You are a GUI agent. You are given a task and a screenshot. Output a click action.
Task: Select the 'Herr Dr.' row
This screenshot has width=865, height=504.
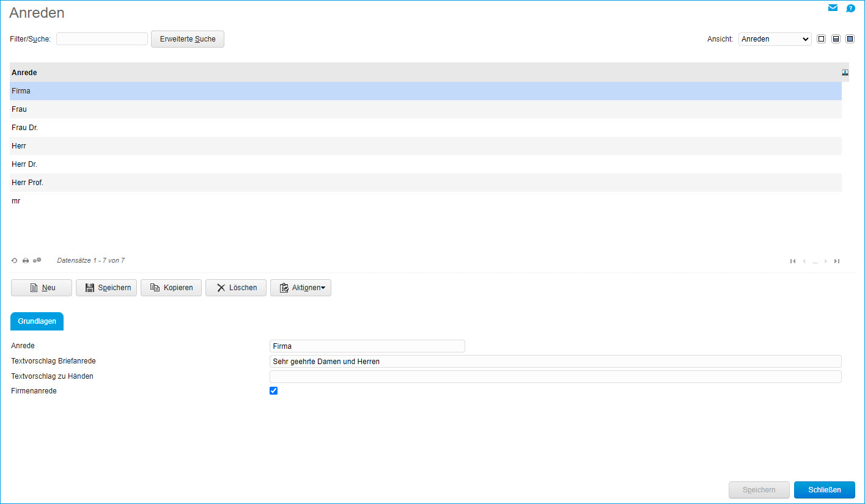tap(425, 164)
